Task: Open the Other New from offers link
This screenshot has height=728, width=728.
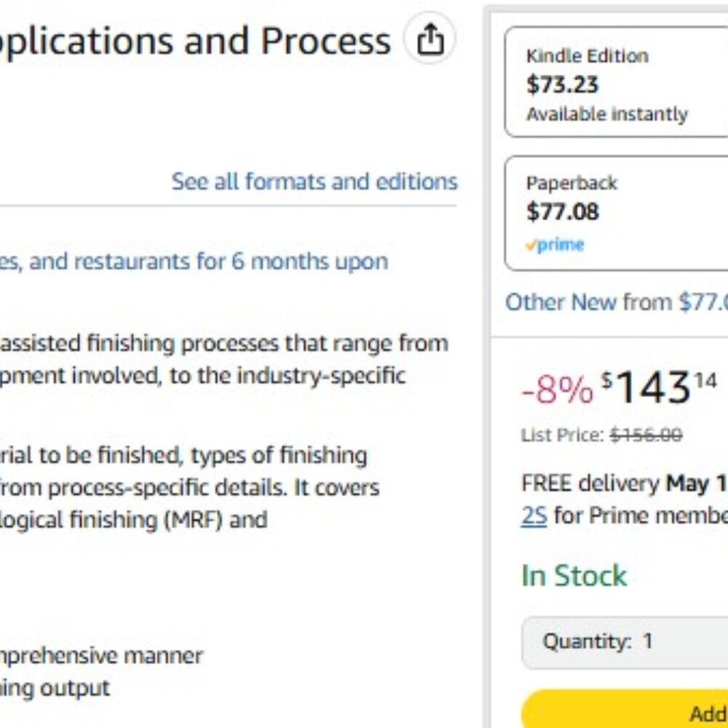Action: click(x=617, y=302)
